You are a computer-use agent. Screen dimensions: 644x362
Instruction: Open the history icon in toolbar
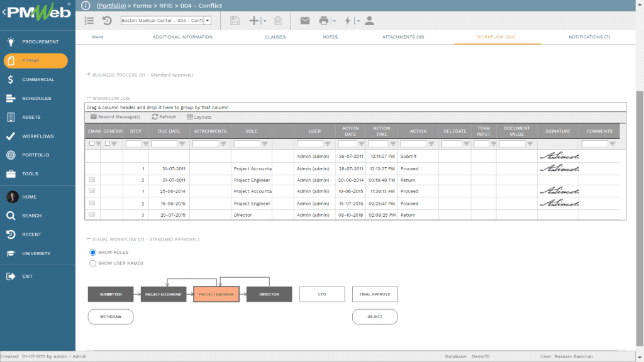point(107,21)
